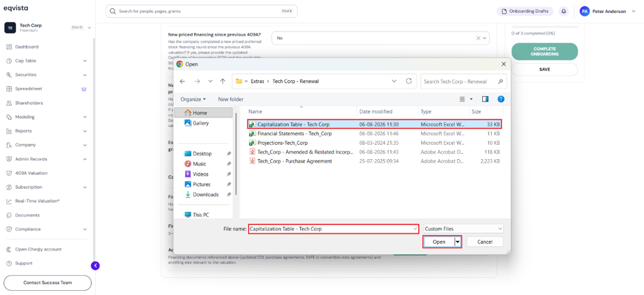This screenshot has height=295, width=644.
Task: Open the dialog help icon
Action: pos(501,99)
